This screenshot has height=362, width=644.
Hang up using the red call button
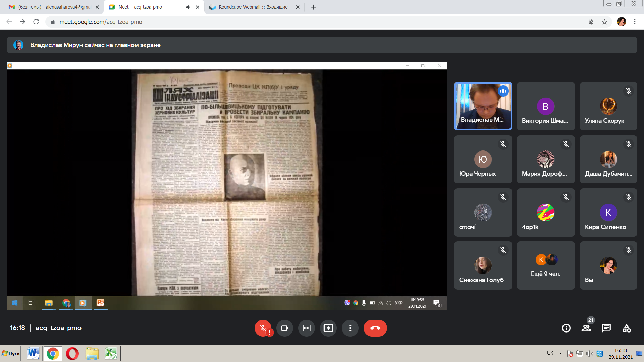(375, 328)
